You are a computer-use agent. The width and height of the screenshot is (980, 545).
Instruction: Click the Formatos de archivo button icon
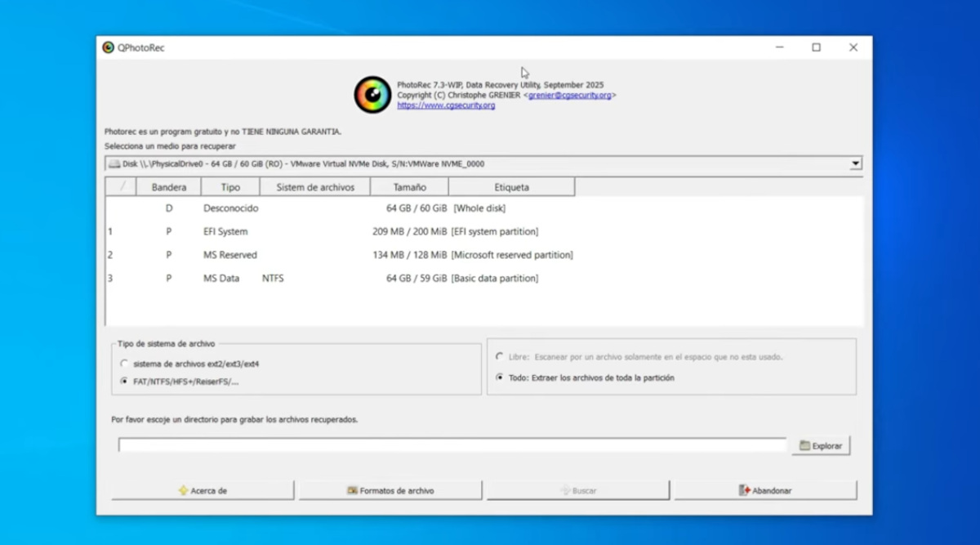click(352, 491)
